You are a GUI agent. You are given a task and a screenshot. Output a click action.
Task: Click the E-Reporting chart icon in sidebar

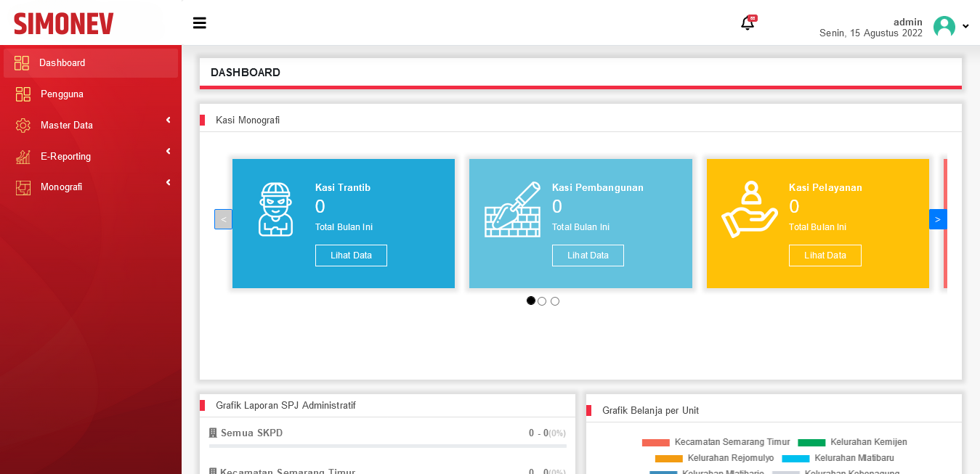click(23, 156)
